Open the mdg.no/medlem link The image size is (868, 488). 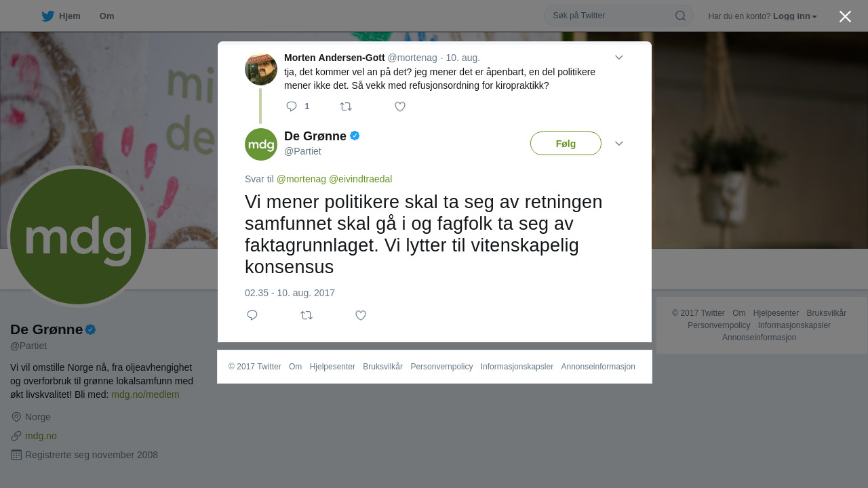click(x=145, y=394)
